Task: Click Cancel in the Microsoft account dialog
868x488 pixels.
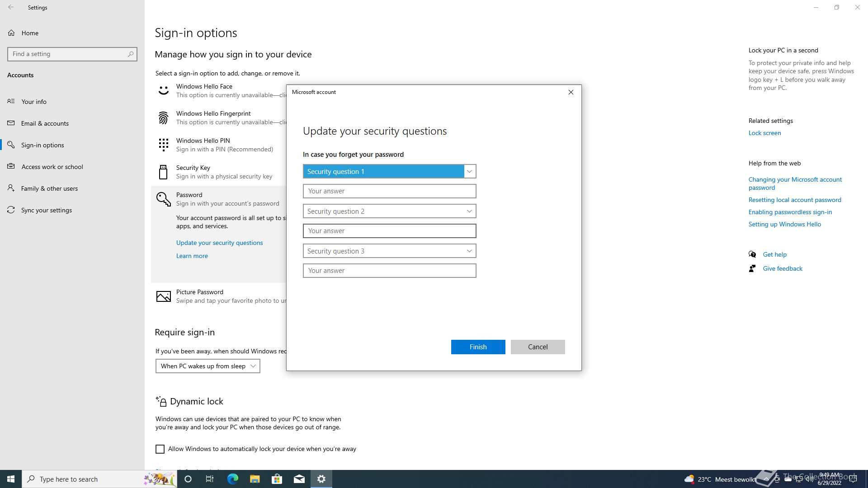Action: [538, 347]
